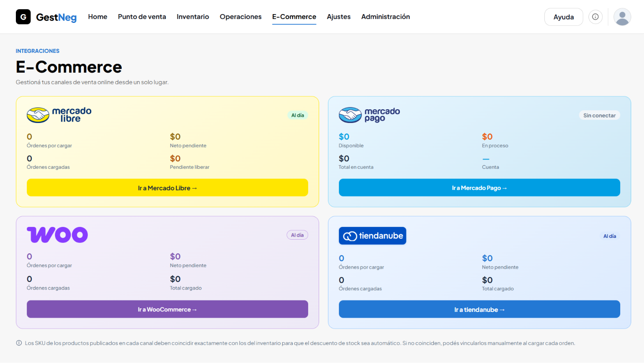Click the Sin conectar badge on Mercado Pago
The height and width of the screenshot is (363, 644).
599,115
